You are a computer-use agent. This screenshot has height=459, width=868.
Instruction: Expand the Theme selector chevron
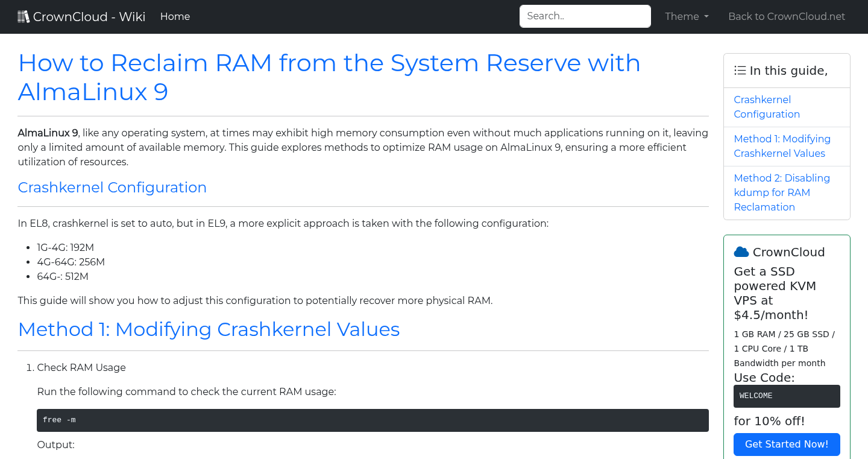pyautogui.click(x=706, y=17)
